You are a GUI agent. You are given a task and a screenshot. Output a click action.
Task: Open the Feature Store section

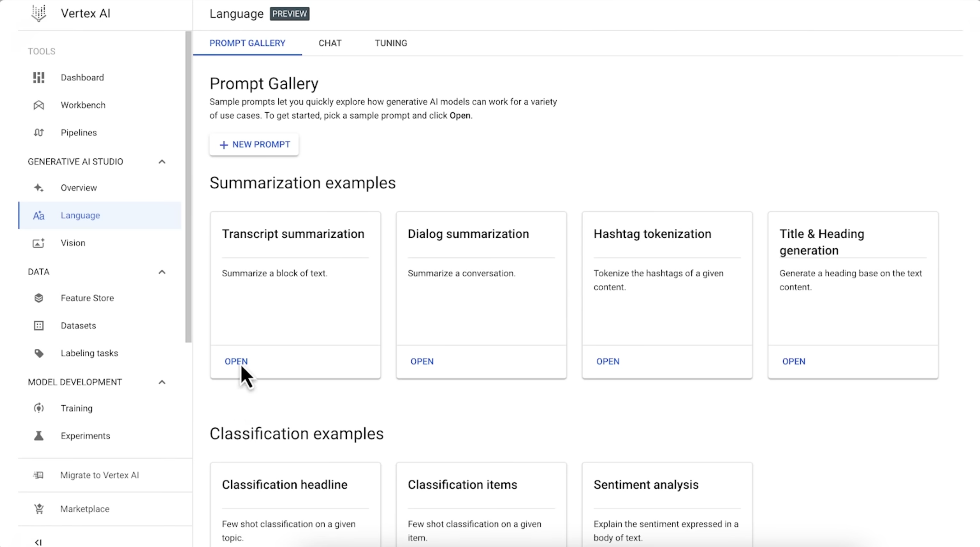click(x=39, y=298)
